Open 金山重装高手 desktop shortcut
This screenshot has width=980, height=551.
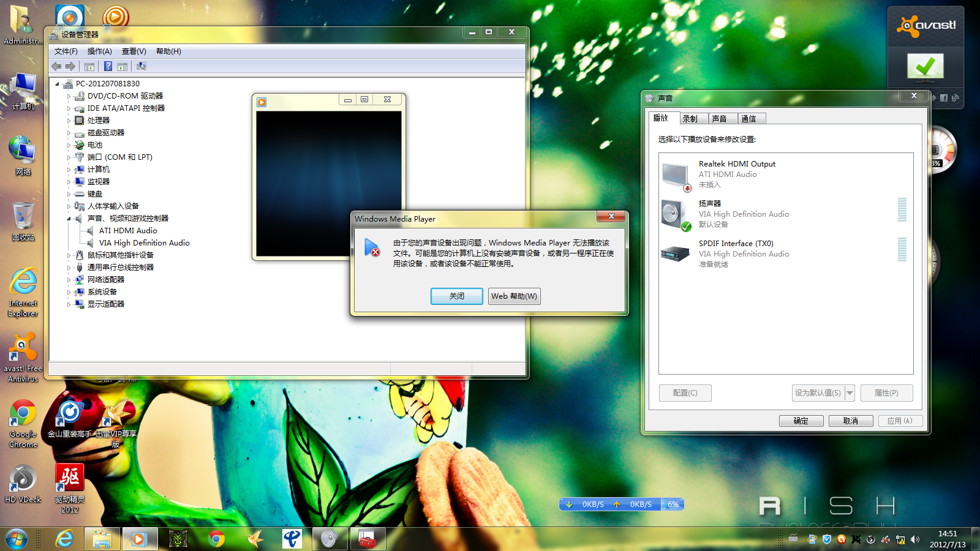click(x=70, y=419)
